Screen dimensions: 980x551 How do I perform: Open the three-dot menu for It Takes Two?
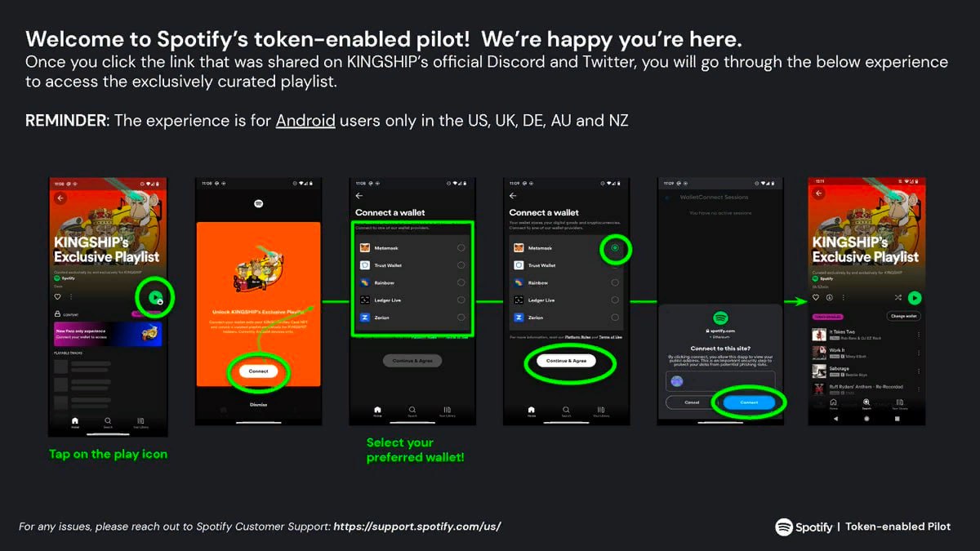[x=919, y=335]
